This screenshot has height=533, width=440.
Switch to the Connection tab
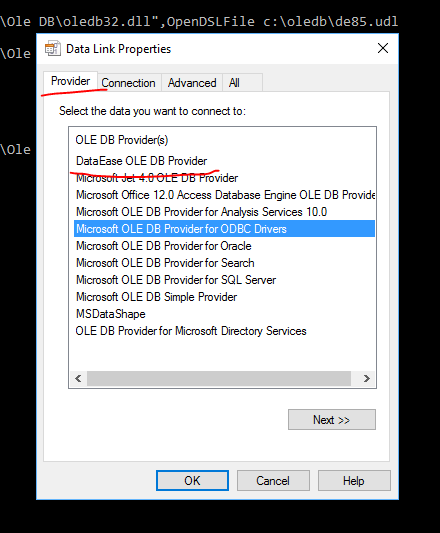128,83
